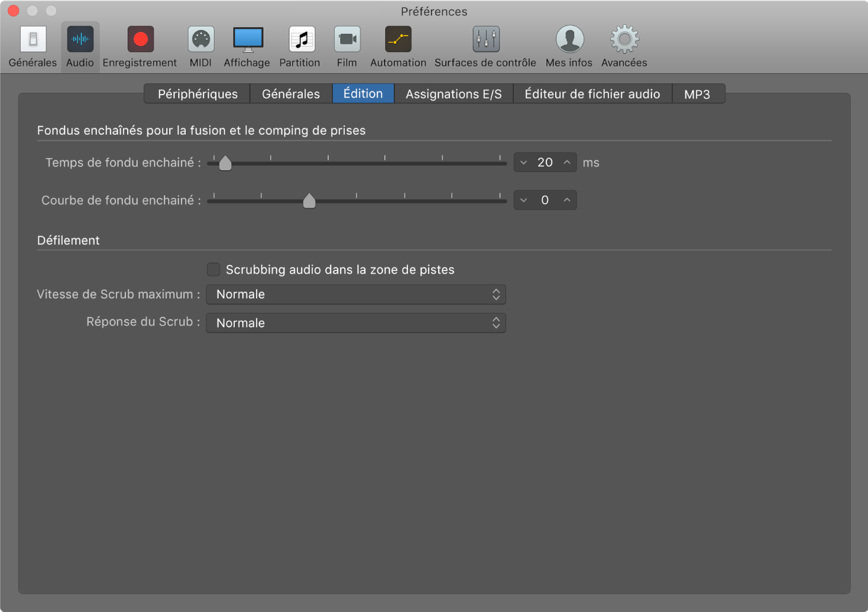Open the Partition score preferences
The height and width of the screenshot is (612, 868).
pos(300,40)
